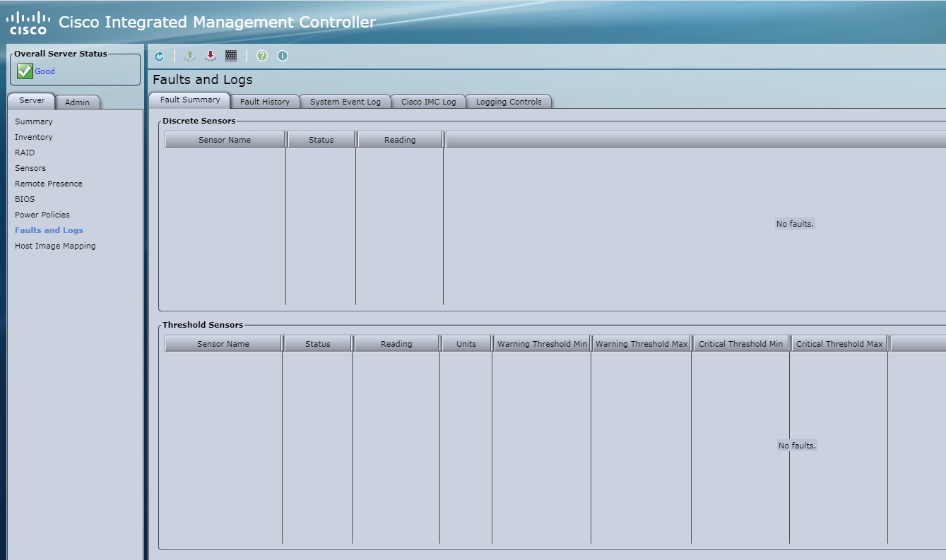This screenshot has width=946, height=560.
Task: Open Help via the question mark icon
Action: [262, 56]
